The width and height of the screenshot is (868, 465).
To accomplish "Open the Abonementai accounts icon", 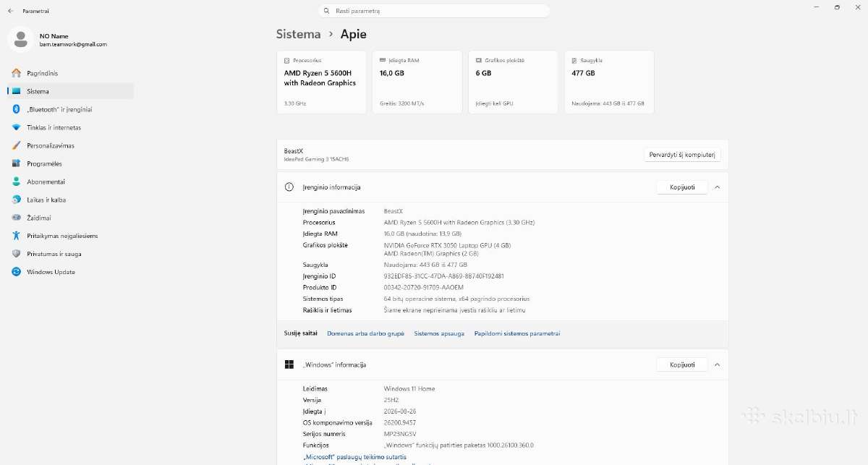I will click(x=16, y=182).
